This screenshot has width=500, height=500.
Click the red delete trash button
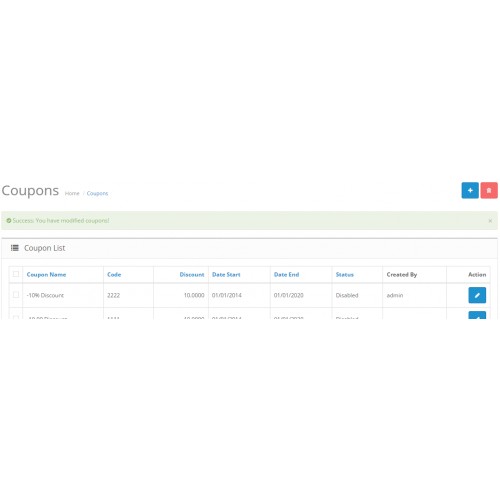coord(489,190)
